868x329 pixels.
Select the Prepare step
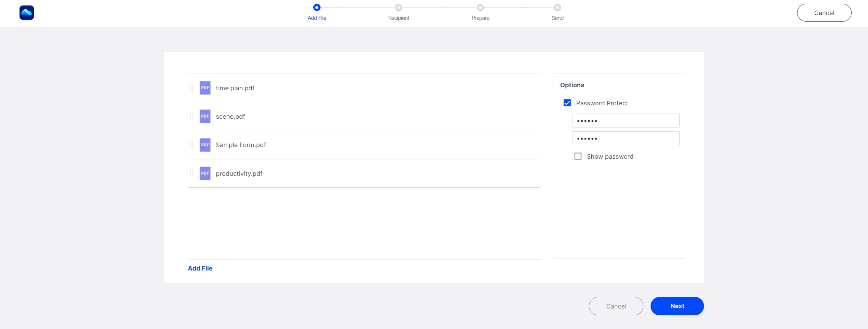pyautogui.click(x=480, y=8)
